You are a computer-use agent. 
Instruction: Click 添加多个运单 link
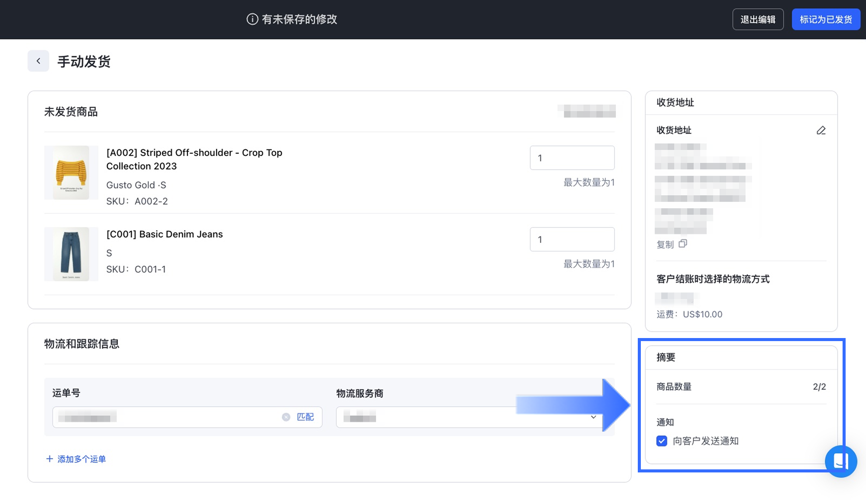[x=82, y=459]
